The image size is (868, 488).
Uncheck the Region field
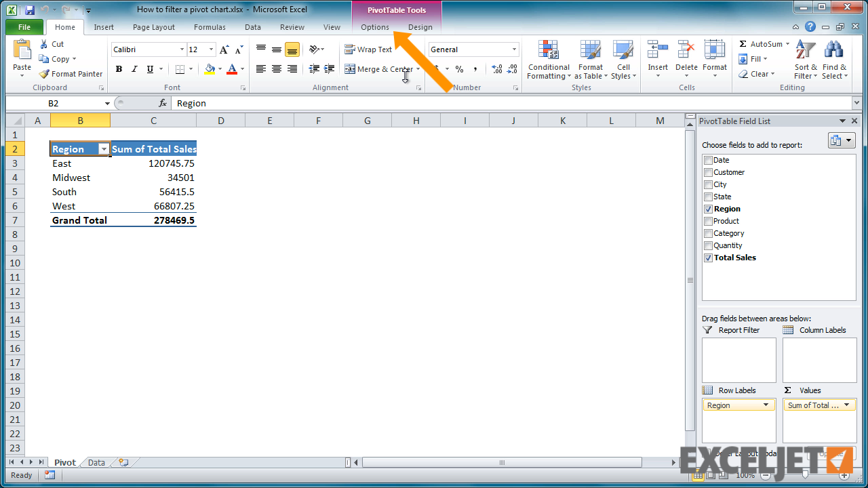[x=708, y=209]
